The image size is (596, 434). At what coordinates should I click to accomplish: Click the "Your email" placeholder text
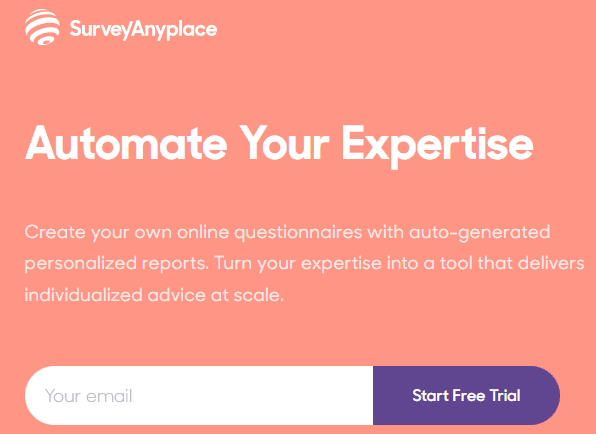89,396
